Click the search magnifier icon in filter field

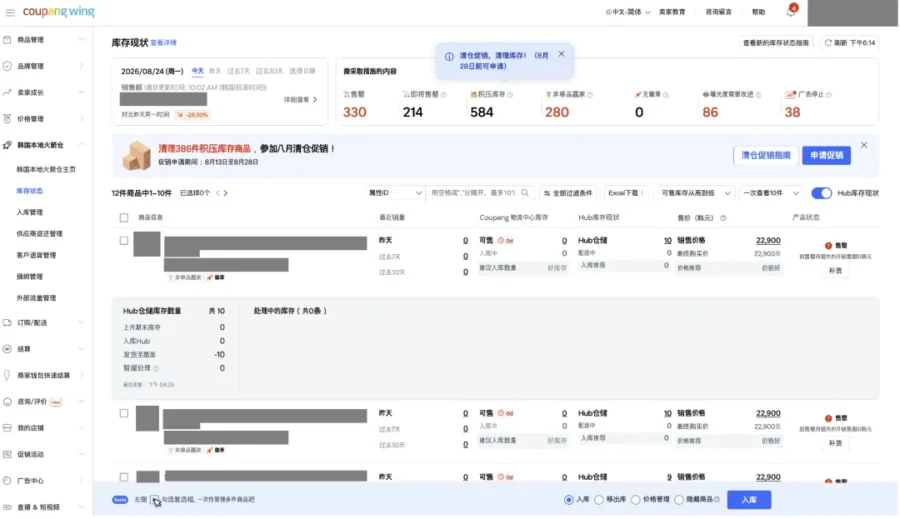pyautogui.click(x=525, y=193)
